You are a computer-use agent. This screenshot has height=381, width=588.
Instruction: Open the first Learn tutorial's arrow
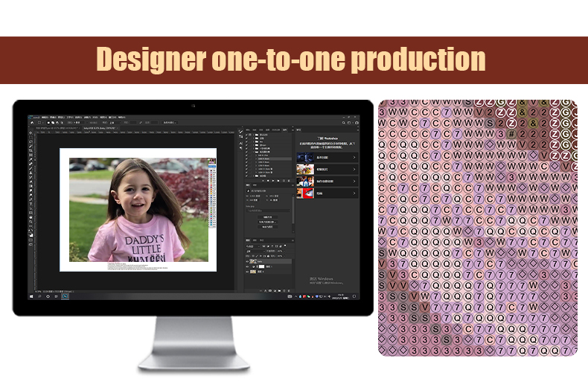click(x=354, y=158)
